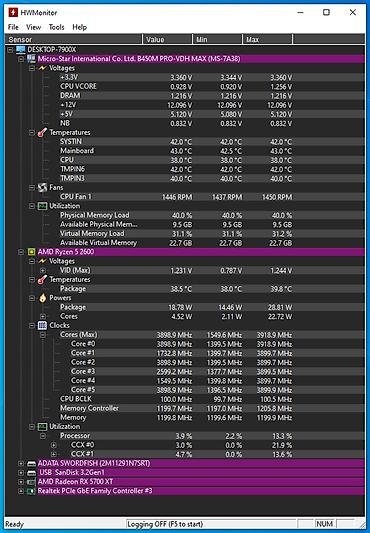Expand the CCX #1 utilization entry

point(54,454)
